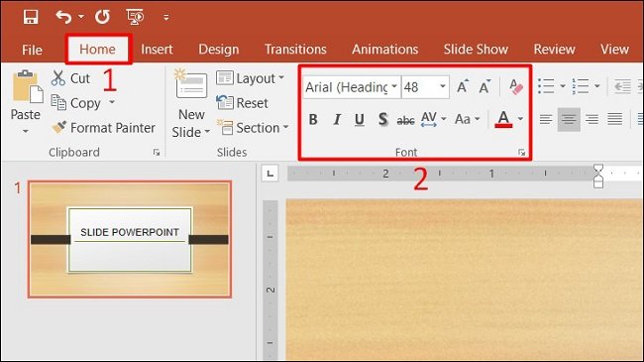The height and width of the screenshot is (362, 644).
Task: Copy the selection
Action: tap(76, 103)
